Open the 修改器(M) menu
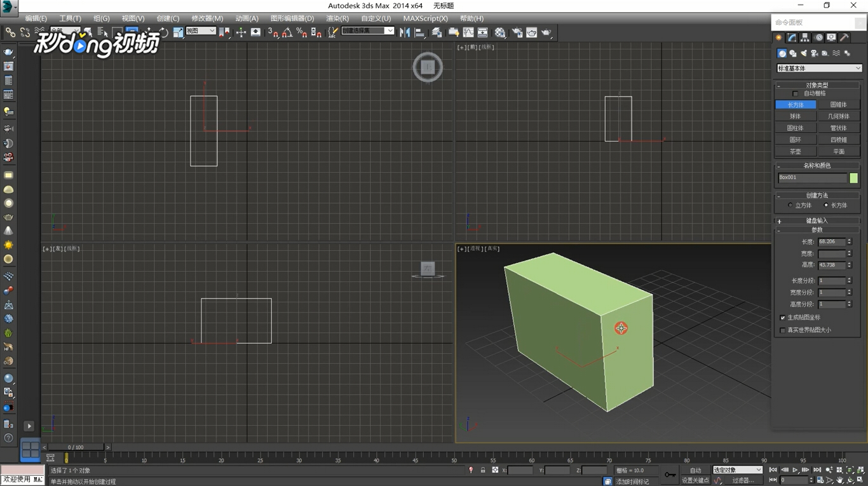This screenshot has height=486, width=868. [207, 18]
